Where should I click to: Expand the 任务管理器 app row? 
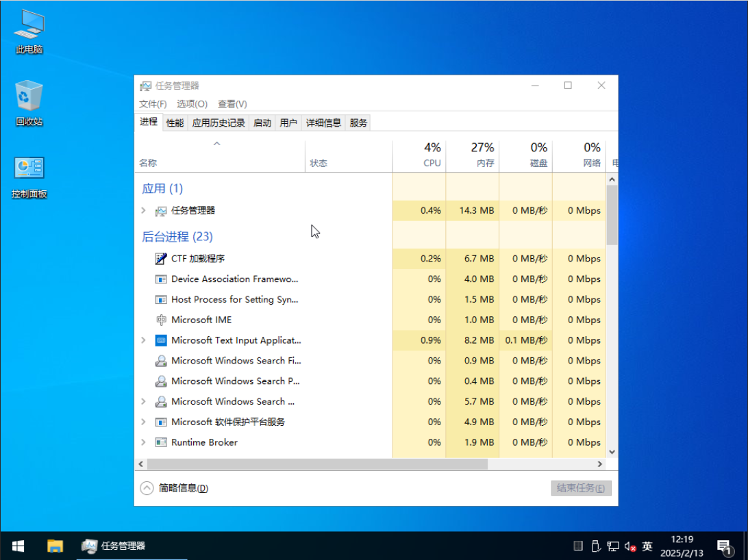(x=143, y=211)
